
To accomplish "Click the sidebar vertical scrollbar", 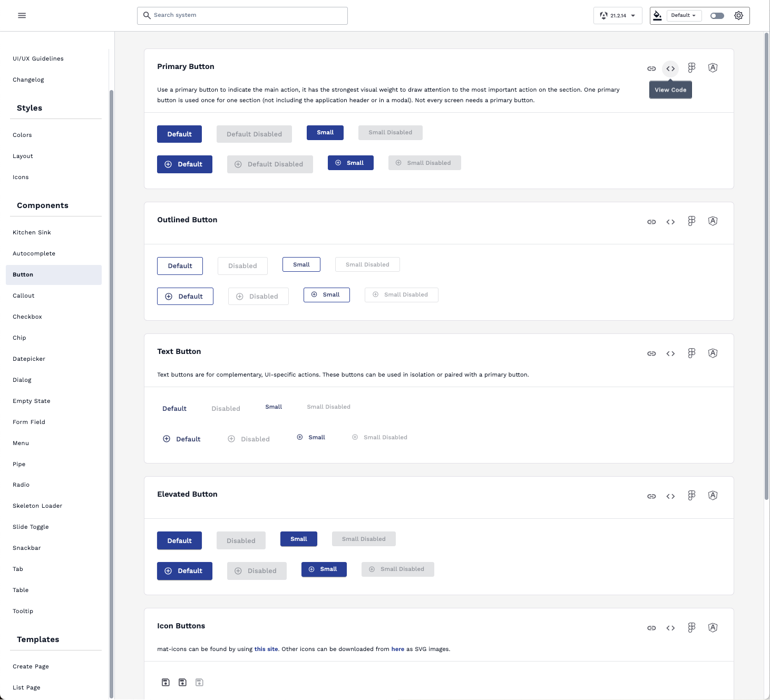I will tap(111, 394).
